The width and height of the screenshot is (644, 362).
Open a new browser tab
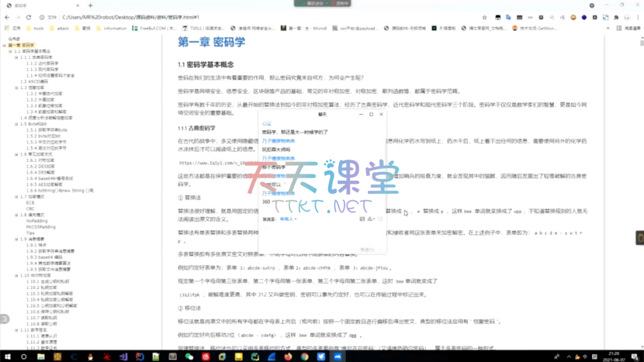click(x=91, y=5)
